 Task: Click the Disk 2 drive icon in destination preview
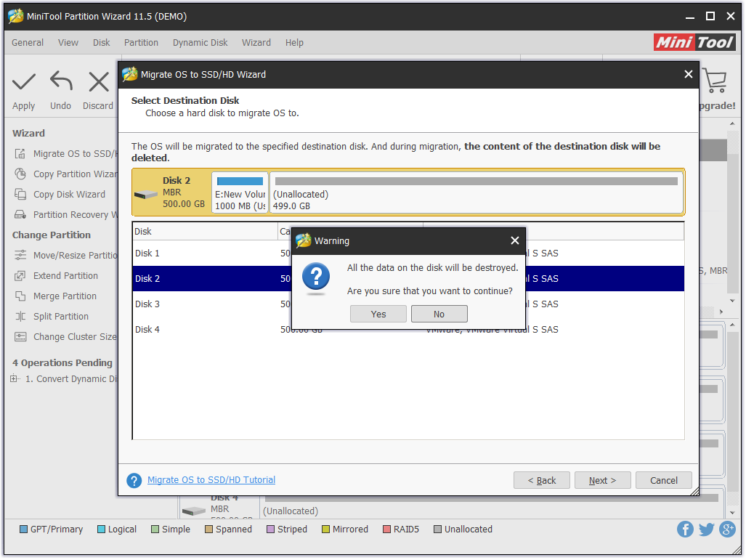(x=145, y=194)
